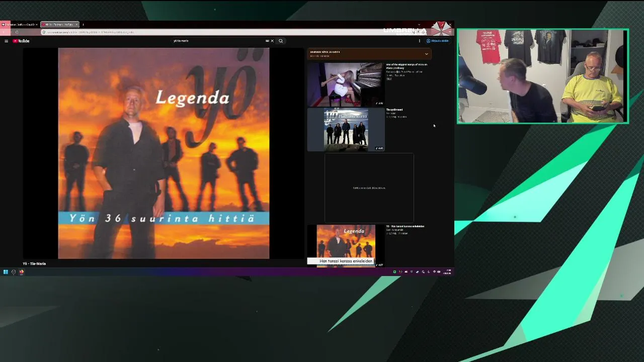Image resolution: width=644 pixels, height=362 pixels.
Task: Close the Yö - Tia-Maria YouTube tab
Action: click(x=76, y=25)
